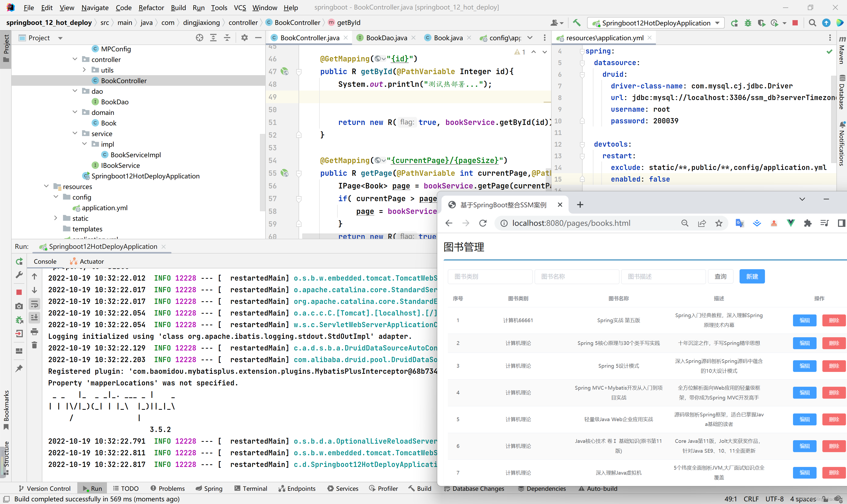Select Opened File locate icon in Project panel
This screenshot has height=504, width=847.
(x=199, y=38)
